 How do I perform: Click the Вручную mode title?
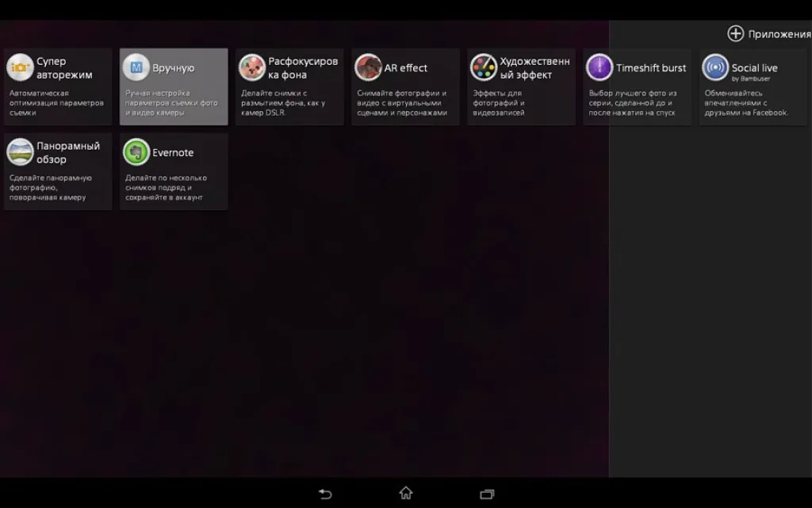174,68
